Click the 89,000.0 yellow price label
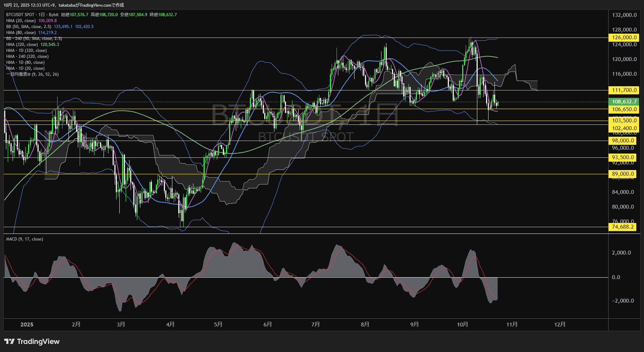This screenshot has height=352, width=644. coord(623,174)
